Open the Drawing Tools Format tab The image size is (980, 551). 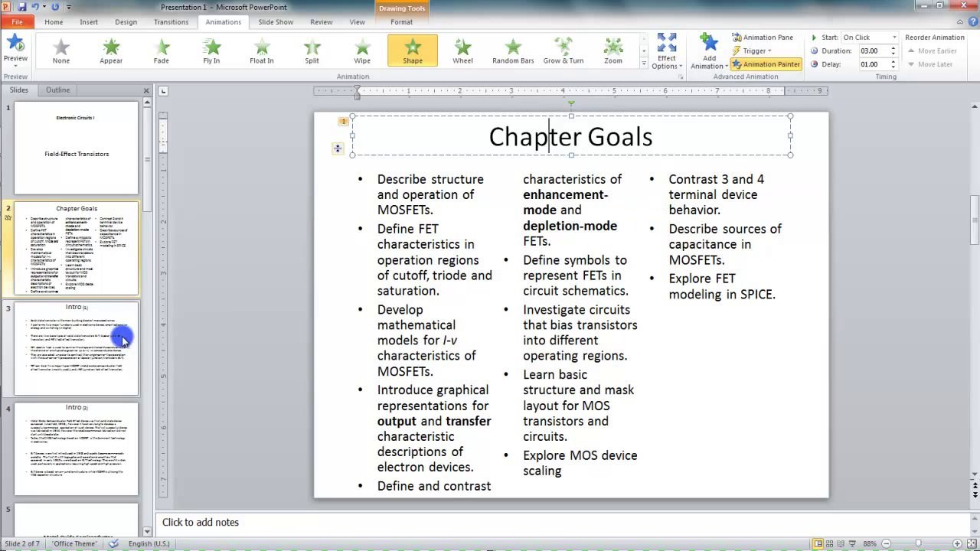click(402, 22)
